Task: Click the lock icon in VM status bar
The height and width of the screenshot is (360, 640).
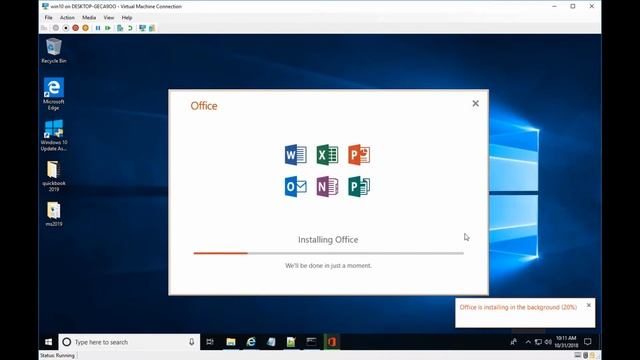Action: [592, 356]
